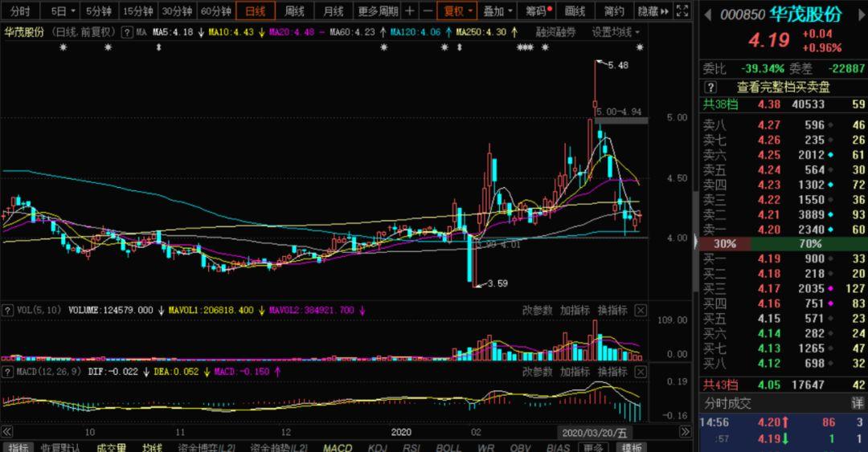Toggle fullscreen chart icon
Viewport: 868px width, 452px height.
[x=682, y=10]
